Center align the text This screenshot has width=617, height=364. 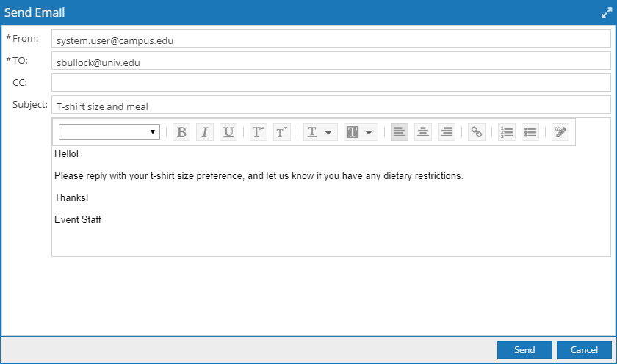423,132
